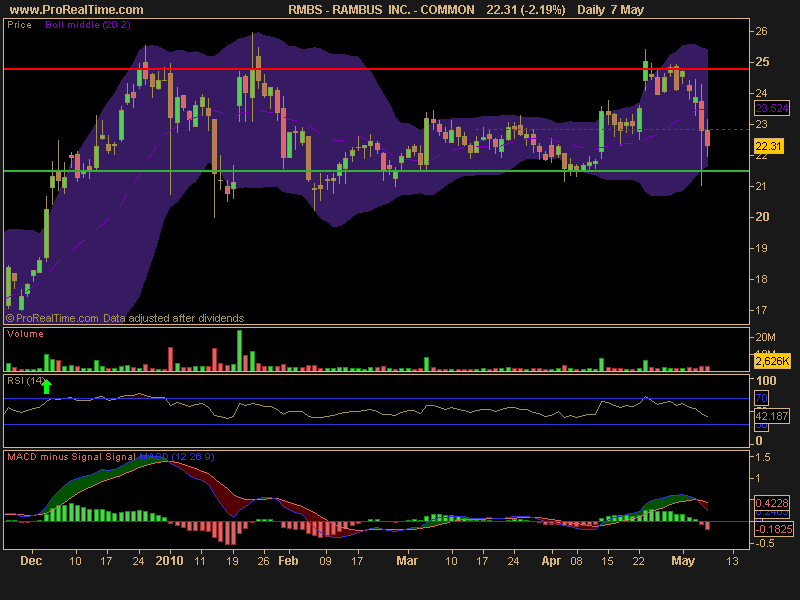Click the Apr date label on the time axis
Viewport: 800px width, 600px height.
tap(551, 561)
